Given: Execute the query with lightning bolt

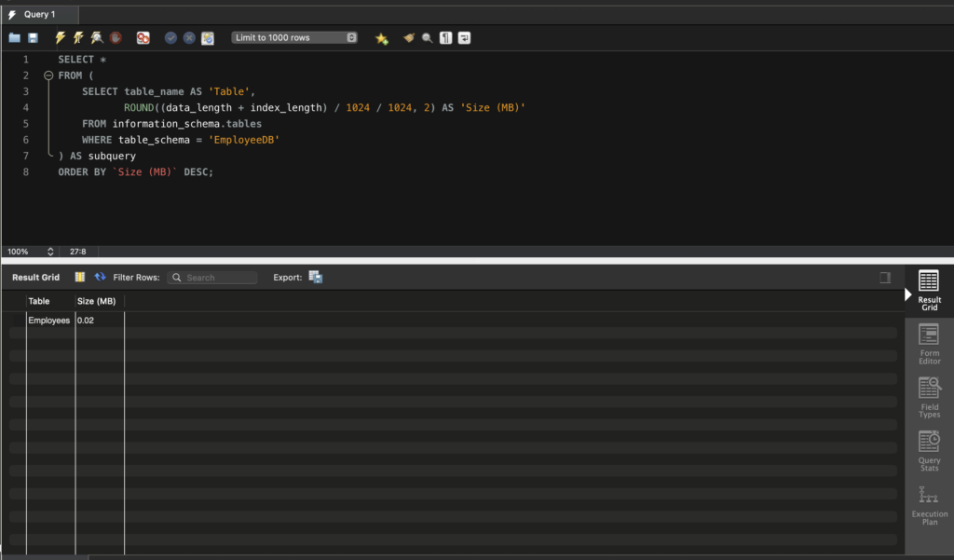Looking at the screenshot, I should pos(61,38).
